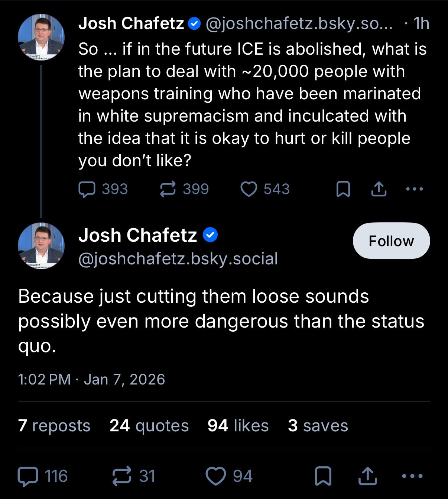The width and height of the screenshot is (448, 499).
Task: Reply to the parent post with 393 replies
Action: pos(87,189)
